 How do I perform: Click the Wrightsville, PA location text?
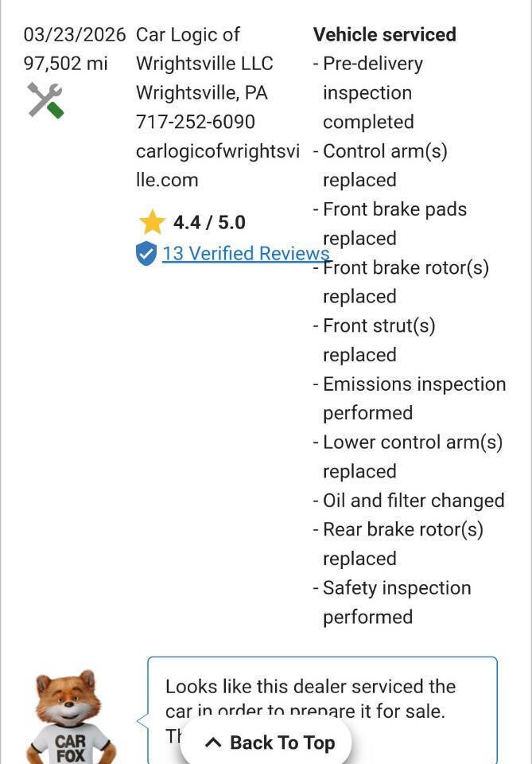point(202,93)
